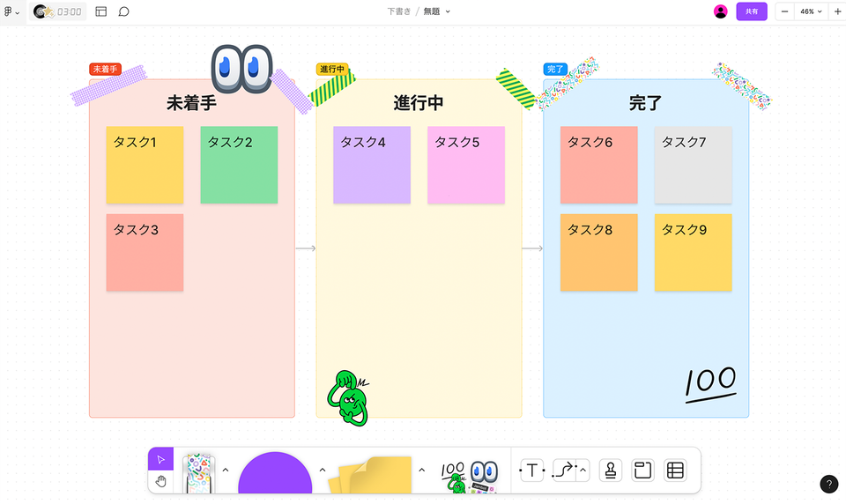This screenshot has height=504, width=846.
Task: Select the Stamp tool
Action: pyautogui.click(x=611, y=471)
